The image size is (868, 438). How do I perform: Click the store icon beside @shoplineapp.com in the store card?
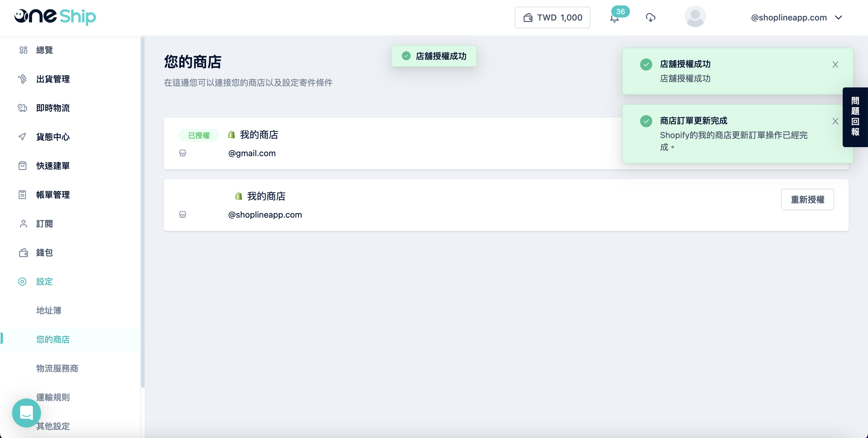click(183, 214)
